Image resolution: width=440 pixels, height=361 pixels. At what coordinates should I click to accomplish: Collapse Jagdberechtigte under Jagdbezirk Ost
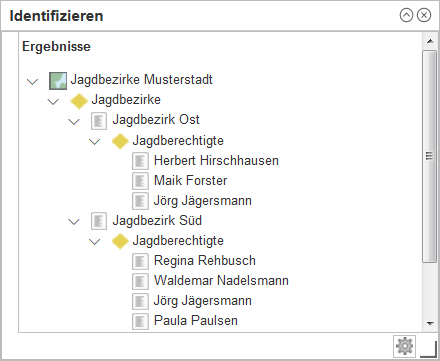tap(95, 142)
